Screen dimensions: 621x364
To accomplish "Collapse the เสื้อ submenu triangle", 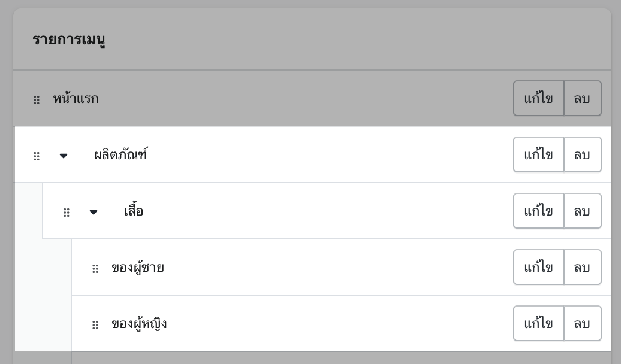I will point(94,212).
